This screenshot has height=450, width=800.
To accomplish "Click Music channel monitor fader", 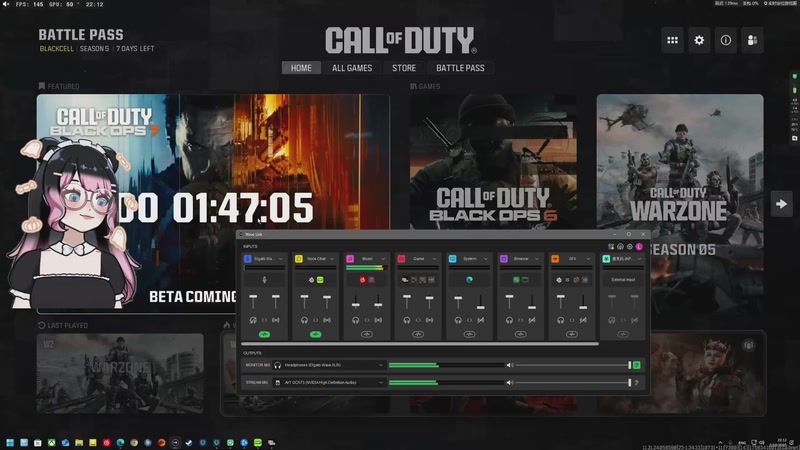I will [356, 305].
